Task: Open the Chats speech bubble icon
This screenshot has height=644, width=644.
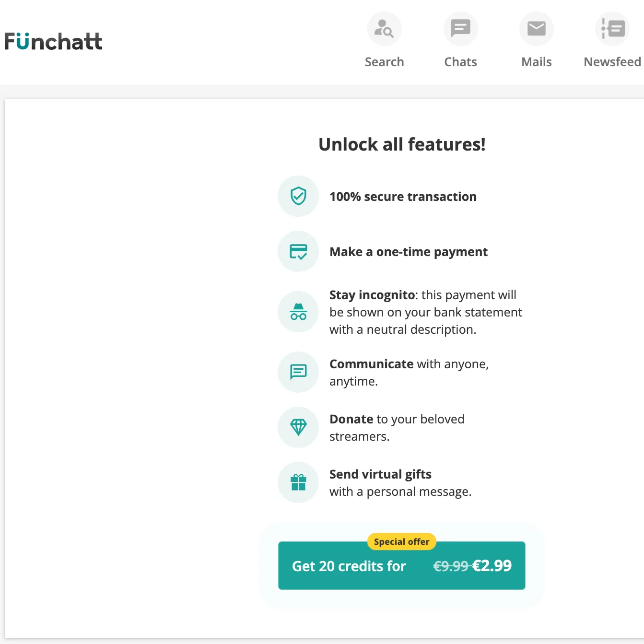Action: [x=460, y=29]
